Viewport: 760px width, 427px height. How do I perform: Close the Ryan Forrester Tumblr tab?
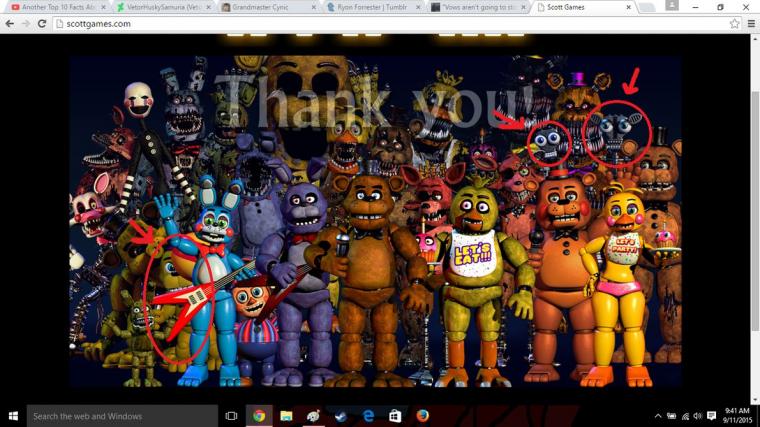pyautogui.click(x=419, y=7)
